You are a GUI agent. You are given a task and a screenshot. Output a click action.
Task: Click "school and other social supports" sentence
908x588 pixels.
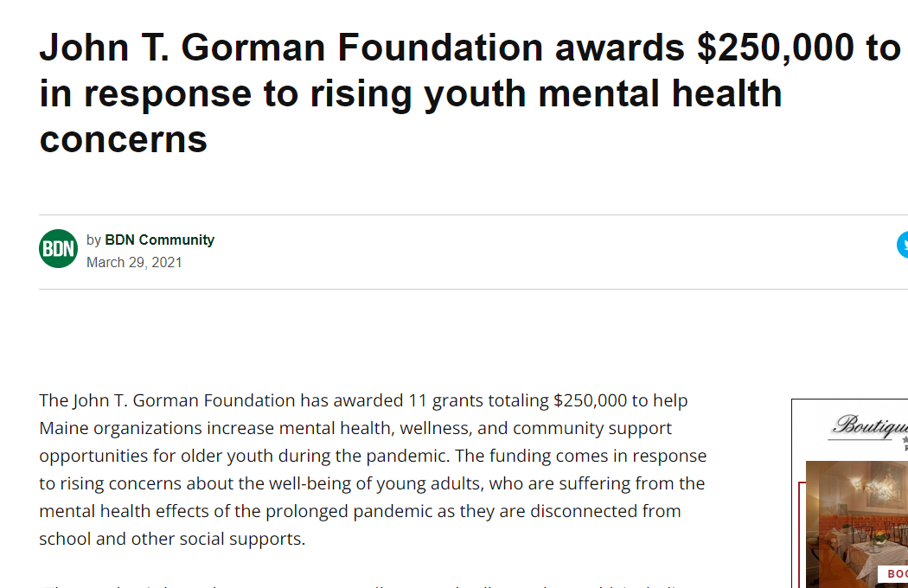[x=172, y=539]
